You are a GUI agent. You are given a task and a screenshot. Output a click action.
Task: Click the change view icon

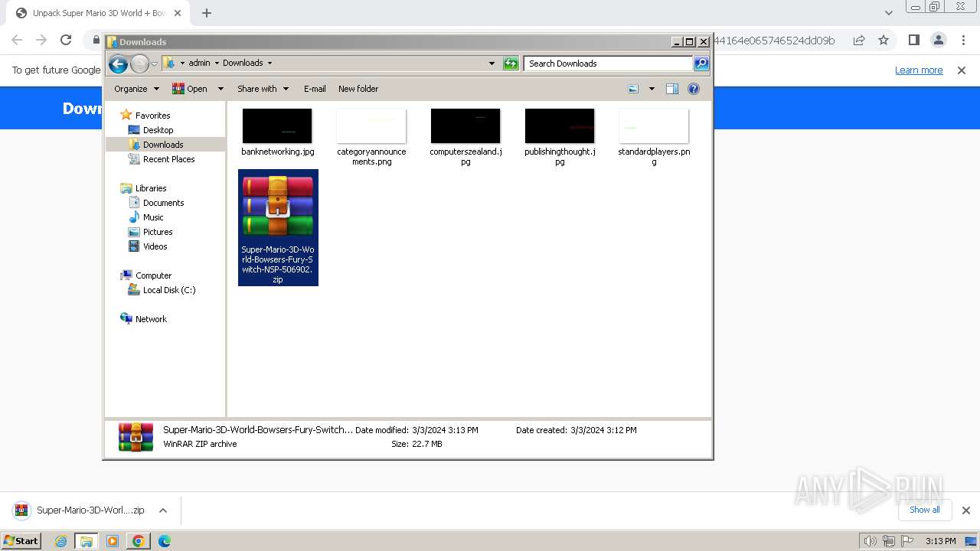[x=633, y=89]
